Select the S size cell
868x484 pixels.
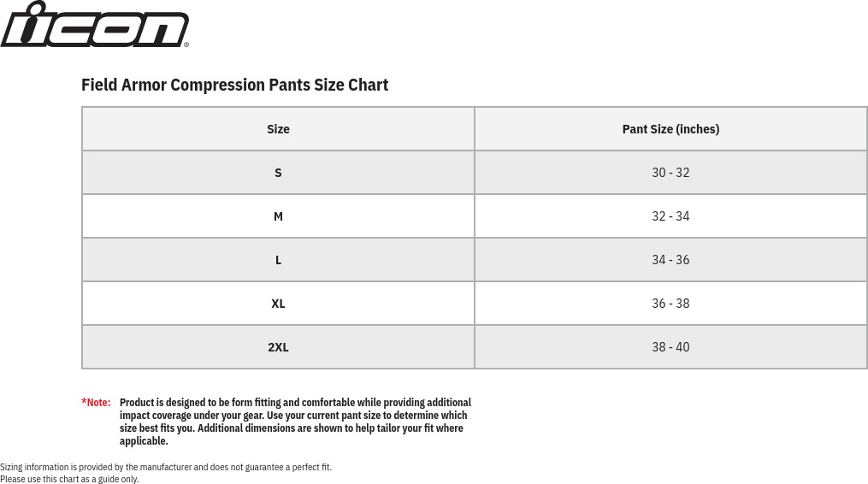[278, 173]
